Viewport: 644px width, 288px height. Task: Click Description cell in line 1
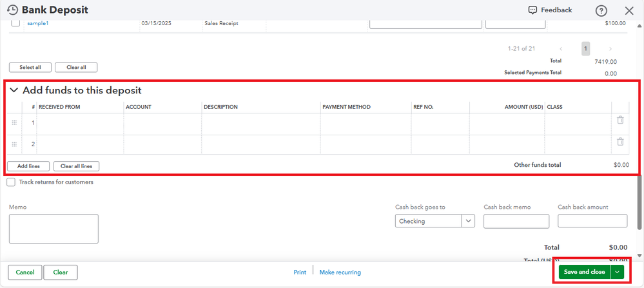pos(261,122)
